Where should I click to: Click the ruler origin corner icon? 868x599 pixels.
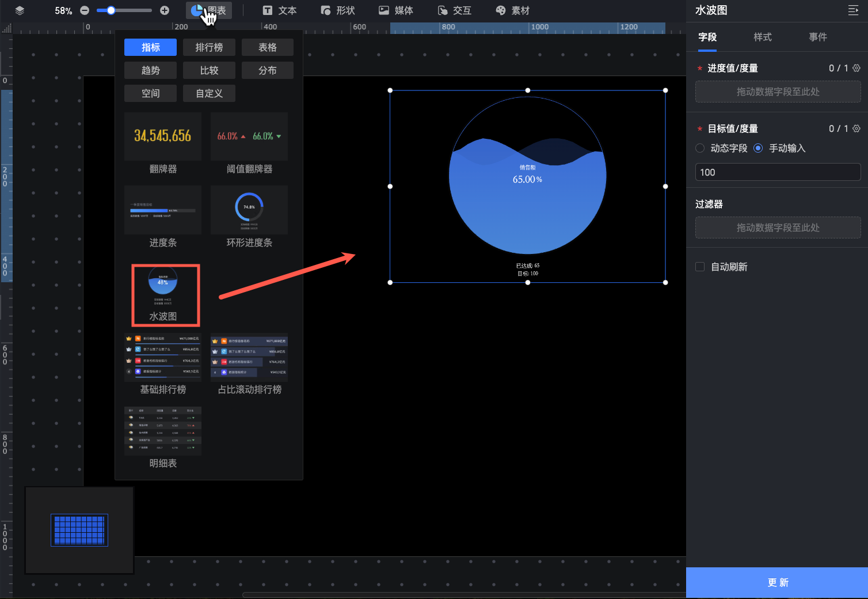(x=6, y=28)
